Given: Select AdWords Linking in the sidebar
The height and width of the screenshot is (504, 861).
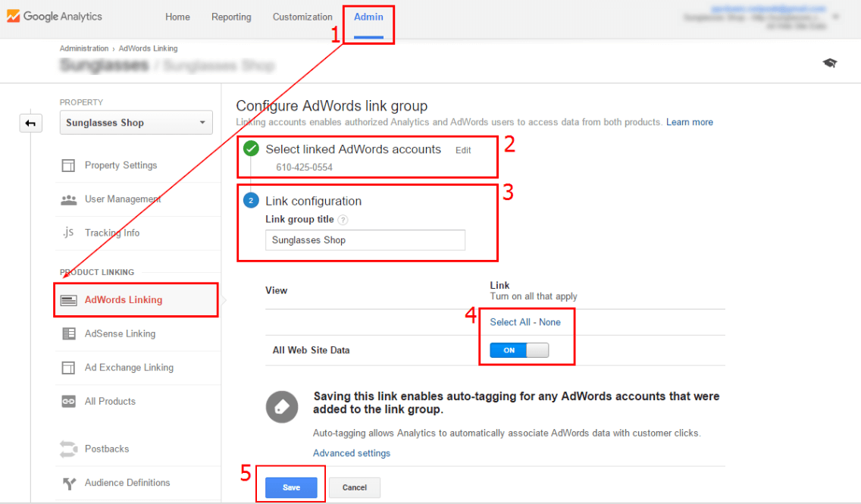Looking at the screenshot, I should pyautogui.click(x=124, y=300).
